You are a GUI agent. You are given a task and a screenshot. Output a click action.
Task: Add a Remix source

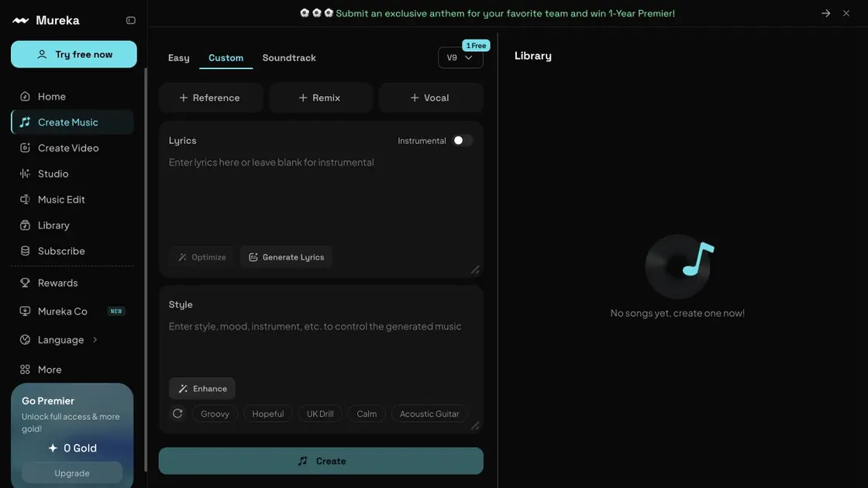pos(321,98)
